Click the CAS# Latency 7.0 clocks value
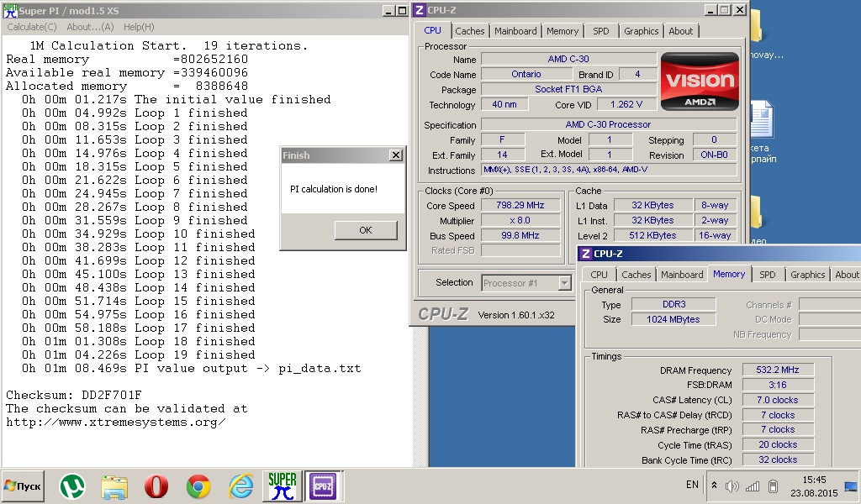This screenshot has height=504, width=861. [x=778, y=400]
